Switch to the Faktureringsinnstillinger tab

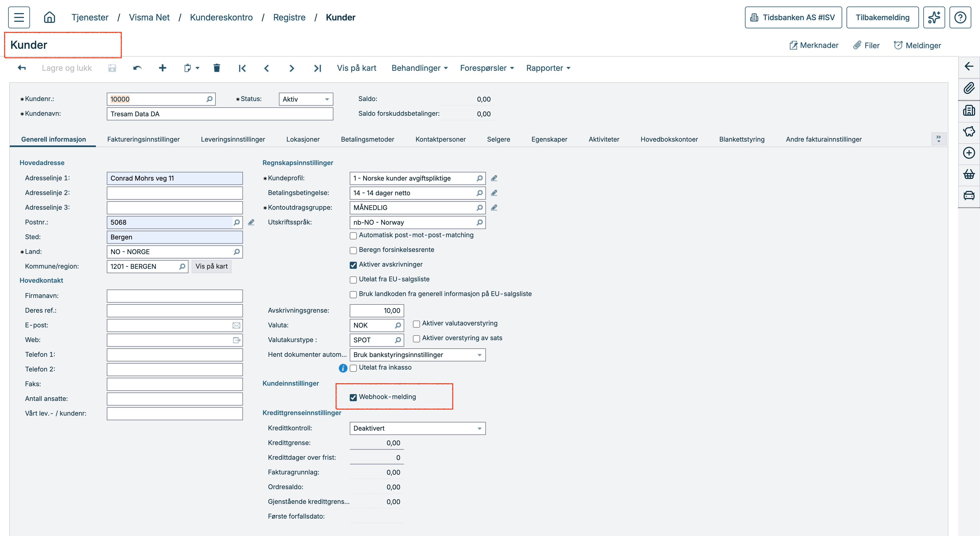pyautogui.click(x=144, y=139)
